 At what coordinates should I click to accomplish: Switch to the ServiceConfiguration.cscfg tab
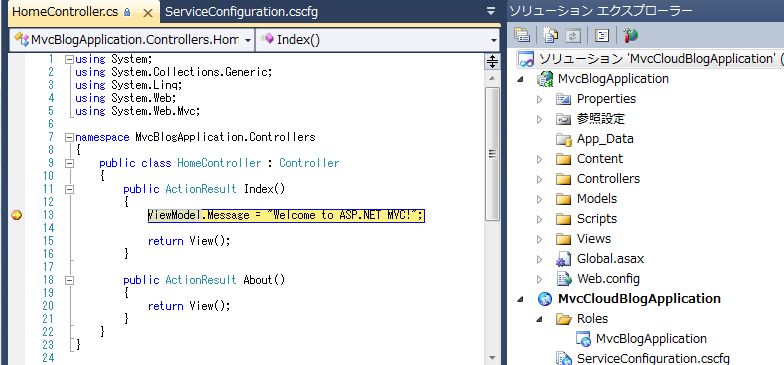pyautogui.click(x=241, y=12)
